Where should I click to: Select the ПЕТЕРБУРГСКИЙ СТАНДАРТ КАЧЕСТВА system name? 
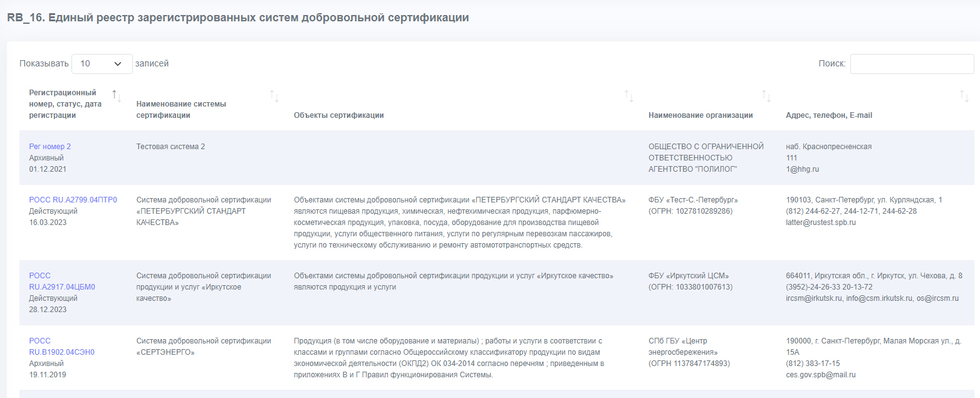[x=204, y=211]
